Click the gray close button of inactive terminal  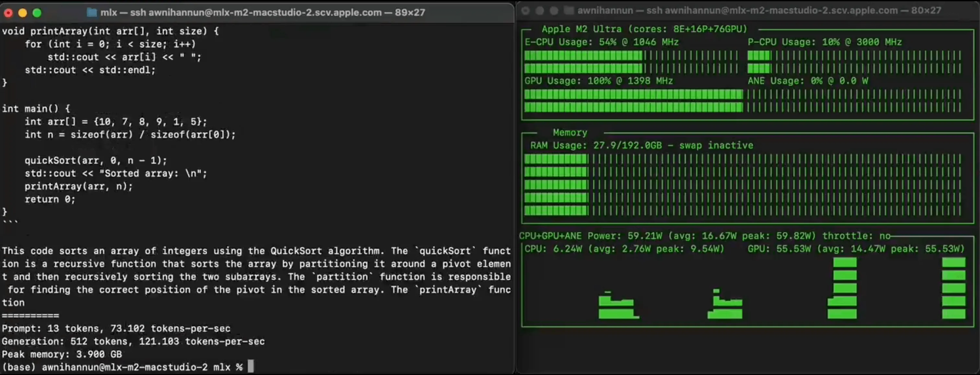click(525, 11)
